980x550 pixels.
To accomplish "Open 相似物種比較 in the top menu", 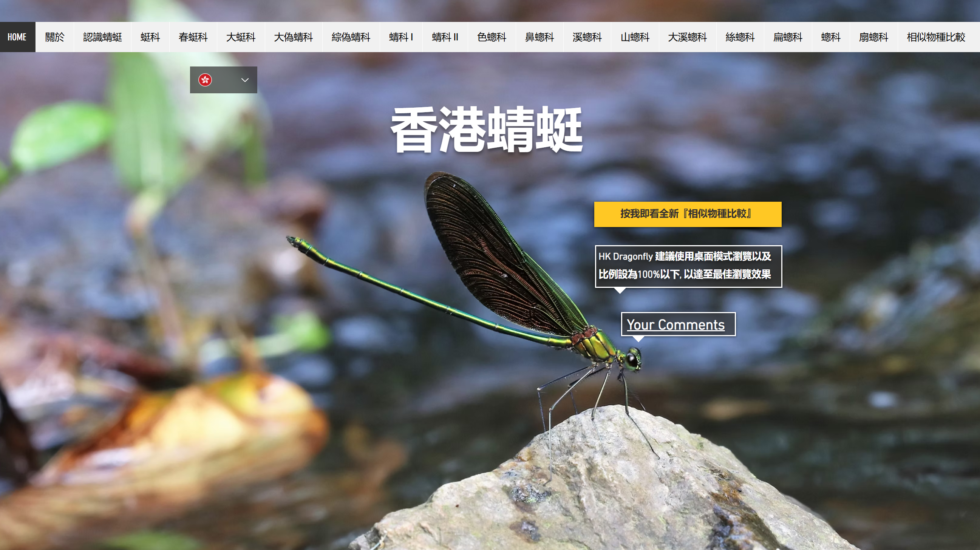I will click(x=936, y=37).
